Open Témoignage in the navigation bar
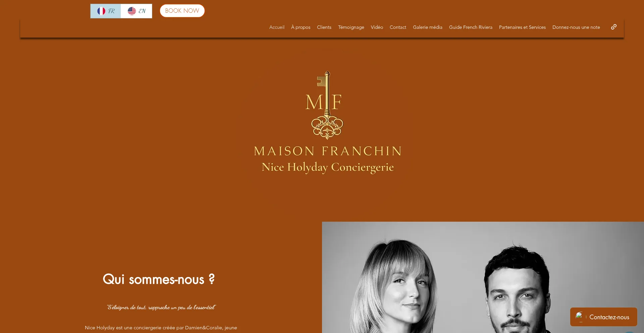Screen dimensions: 644x333 pyautogui.click(x=351, y=27)
